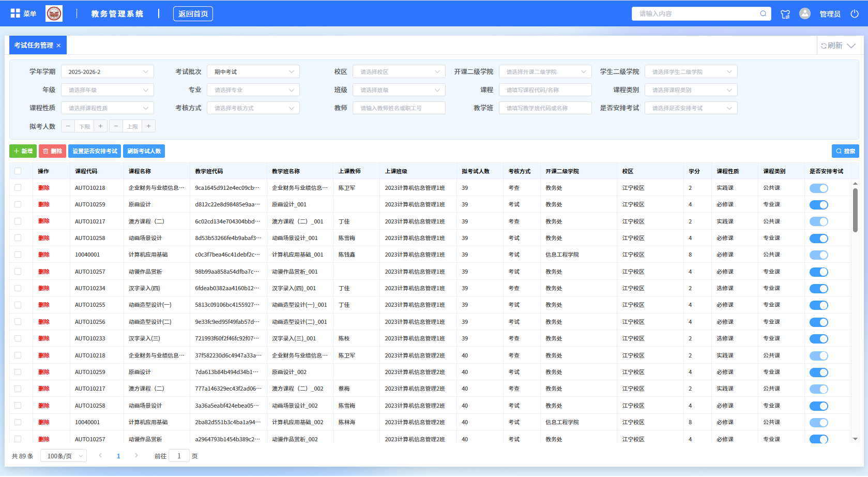Open the 菜单 grid icon
The height and width of the screenshot is (477, 868).
[16, 13]
